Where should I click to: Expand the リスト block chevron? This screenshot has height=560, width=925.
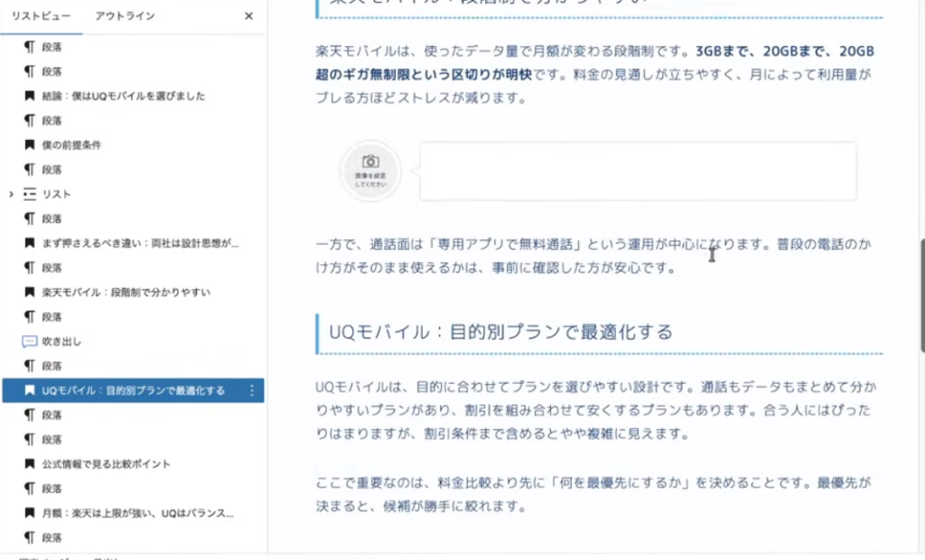tap(11, 194)
